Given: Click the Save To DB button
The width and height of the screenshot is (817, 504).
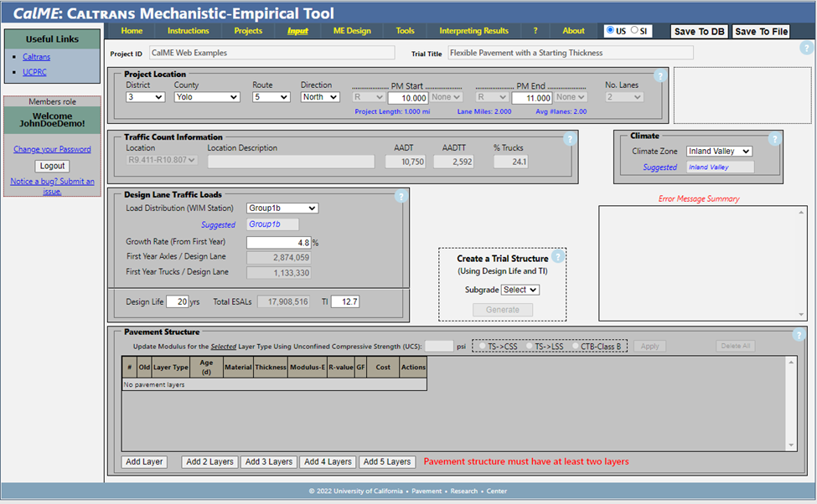Looking at the screenshot, I should pos(700,32).
